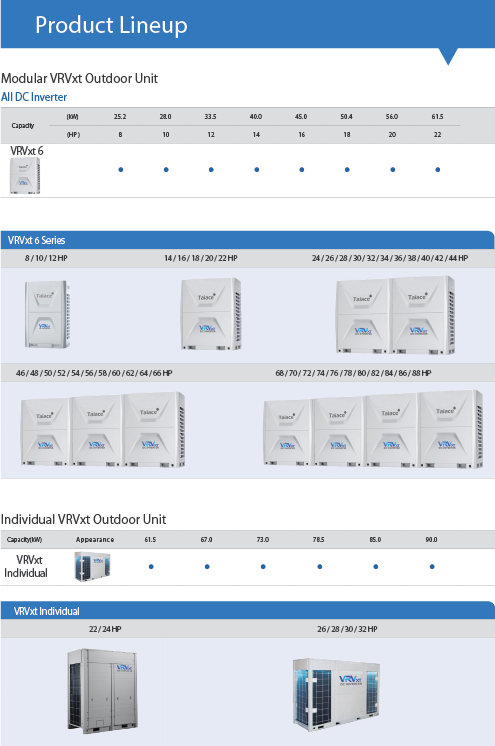495x746 pixels.
Task: Click the 28.0 kW capacity value
Action: [x=165, y=117]
